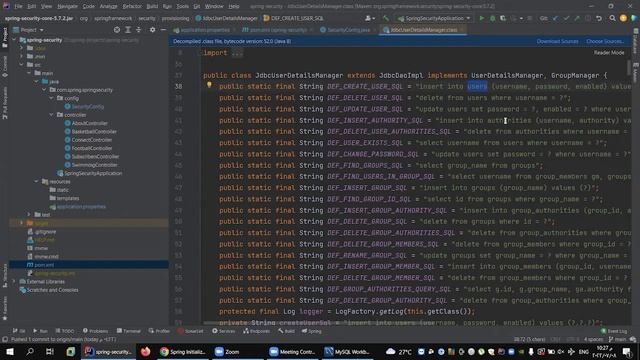Viewport: 640px width, 360px height.
Task: Build project with hammer icon
Action: coord(386,18)
